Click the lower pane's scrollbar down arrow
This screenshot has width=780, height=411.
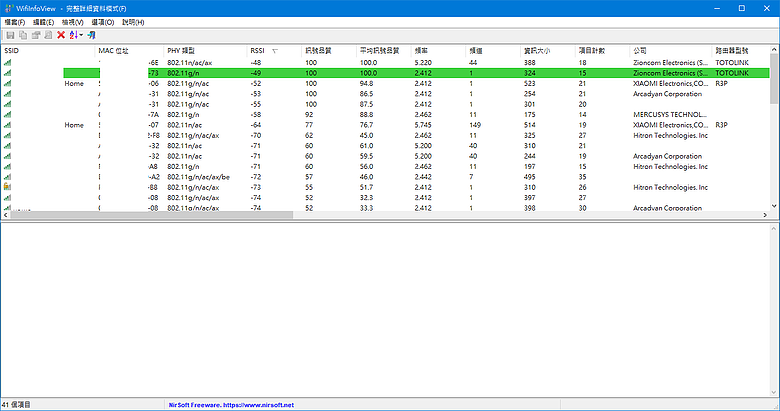pyautogui.click(x=774, y=392)
